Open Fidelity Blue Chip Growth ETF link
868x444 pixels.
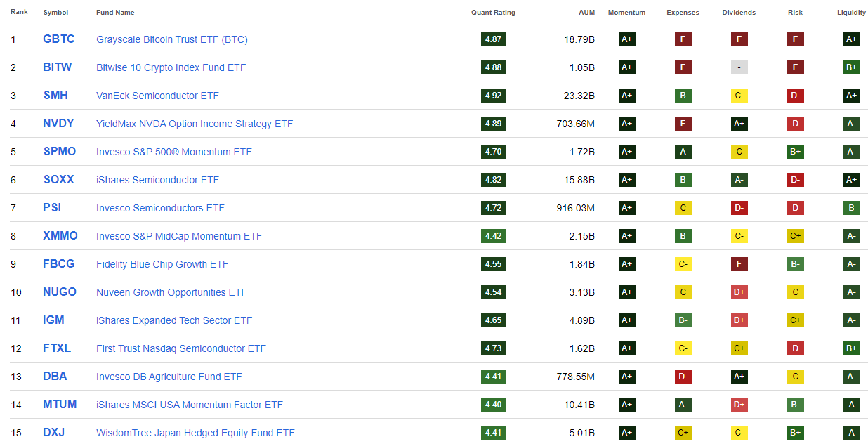click(162, 264)
